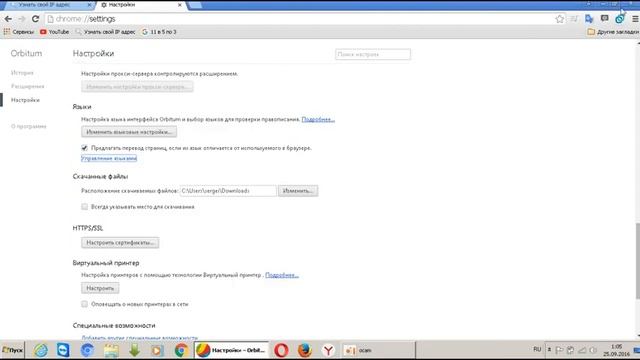
Task: Open О программе in the sidebar
Action: point(29,126)
